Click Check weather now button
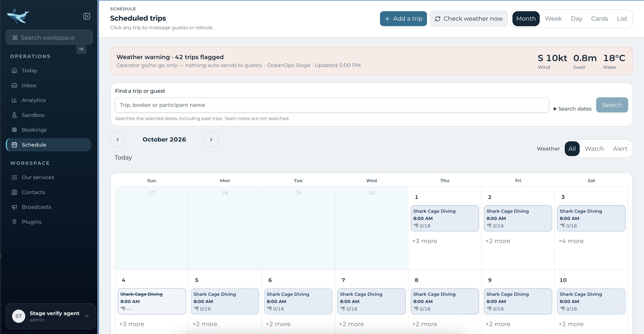This screenshot has height=334, width=644. pyautogui.click(x=469, y=19)
